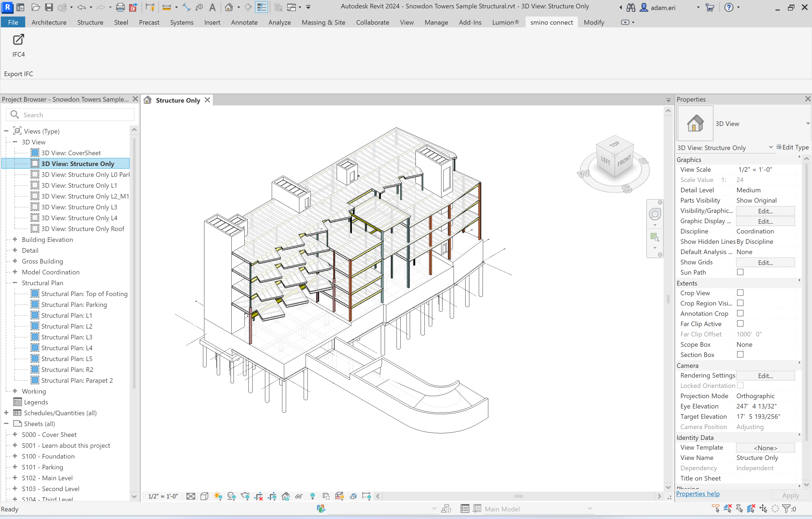Collapse the Structural Plan tree node
Image resolution: width=812 pixels, height=519 pixels.
[x=15, y=283]
